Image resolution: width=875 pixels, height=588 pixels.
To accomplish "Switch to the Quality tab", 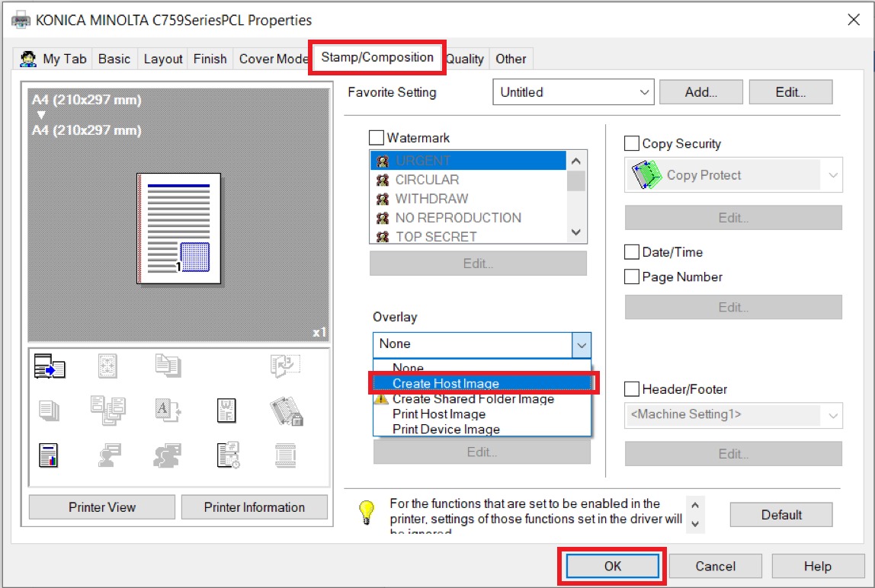I will click(x=465, y=59).
